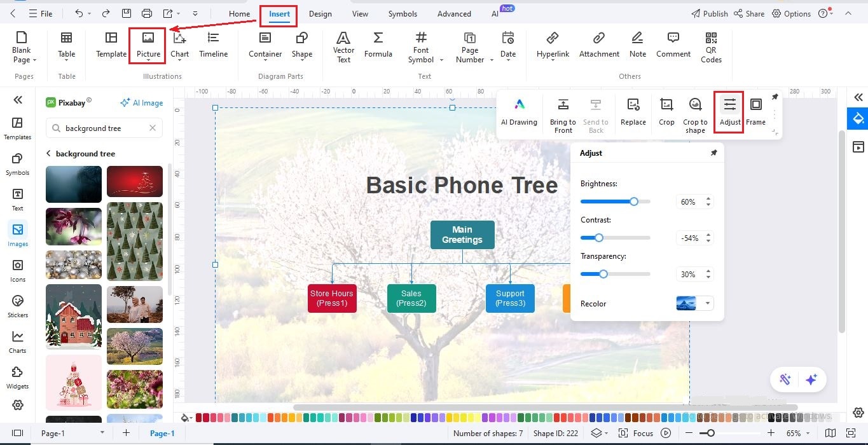
Task: Click the Publish button
Action: point(709,13)
